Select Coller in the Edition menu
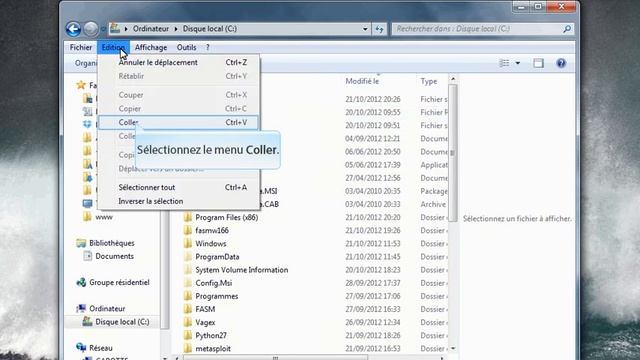The height and width of the screenshot is (360, 640). pyautogui.click(x=178, y=122)
